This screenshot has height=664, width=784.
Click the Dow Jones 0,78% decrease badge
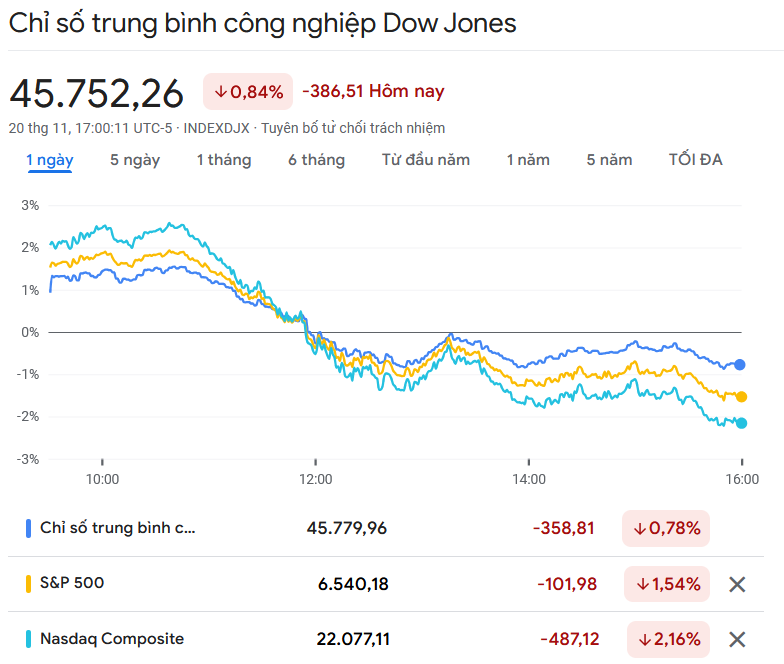[666, 528]
